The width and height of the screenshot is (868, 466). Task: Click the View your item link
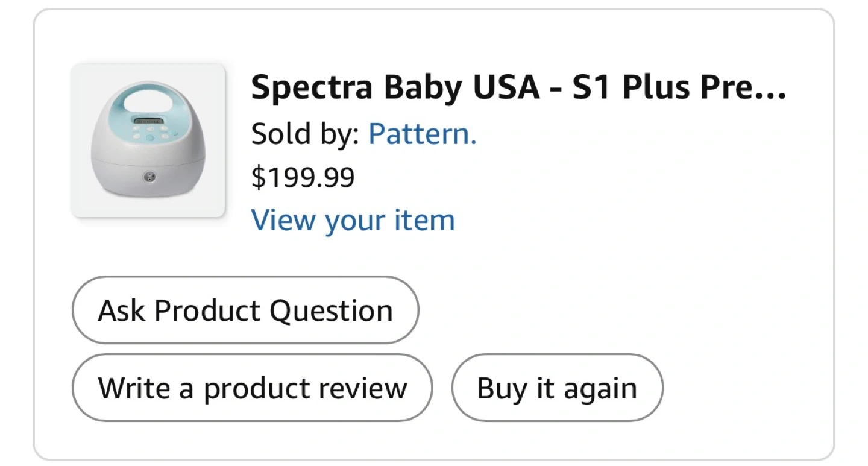353,220
